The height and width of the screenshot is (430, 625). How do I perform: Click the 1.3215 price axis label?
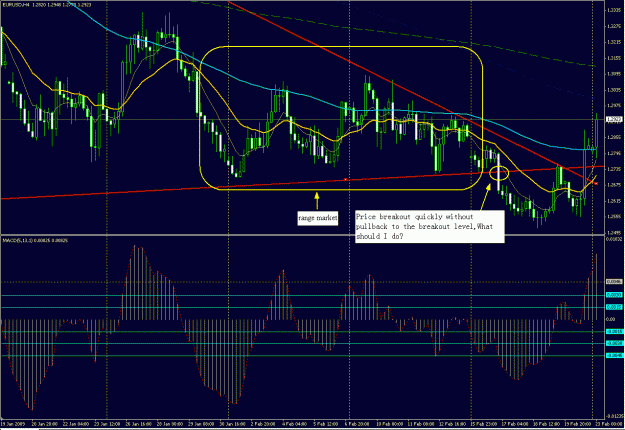pos(614,42)
